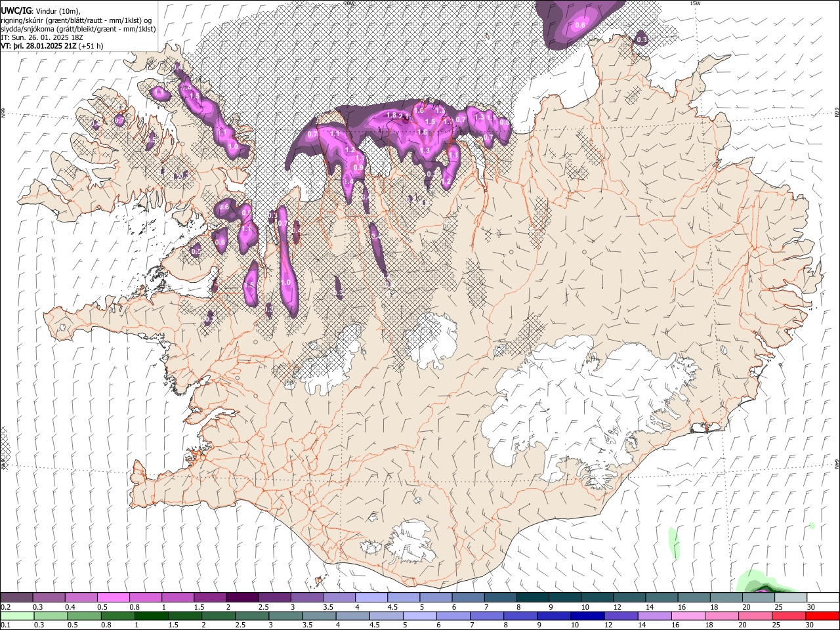840x630 pixels.
Task: Click the lower legend swatch labeled 3
Action: (x=285, y=616)
